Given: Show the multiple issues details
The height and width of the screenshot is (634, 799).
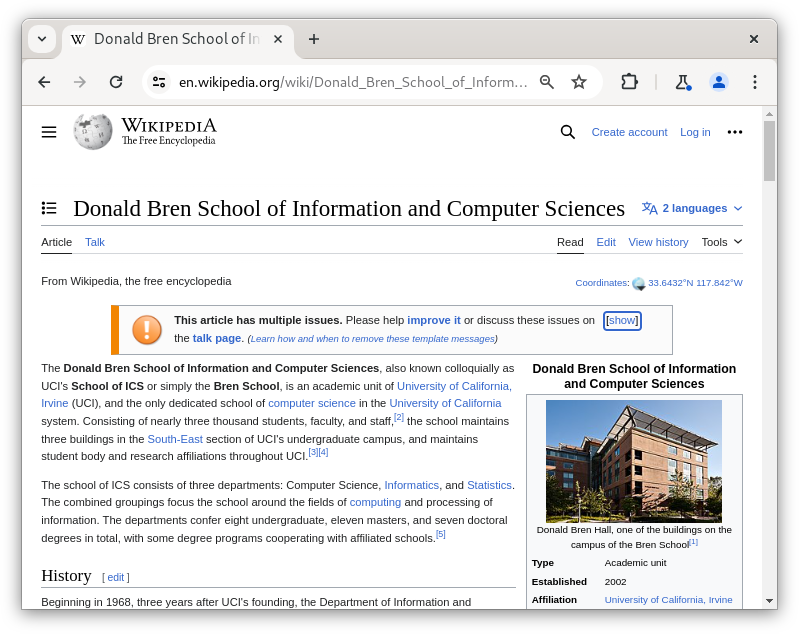Looking at the screenshot, I should click(x=622, y=320).
